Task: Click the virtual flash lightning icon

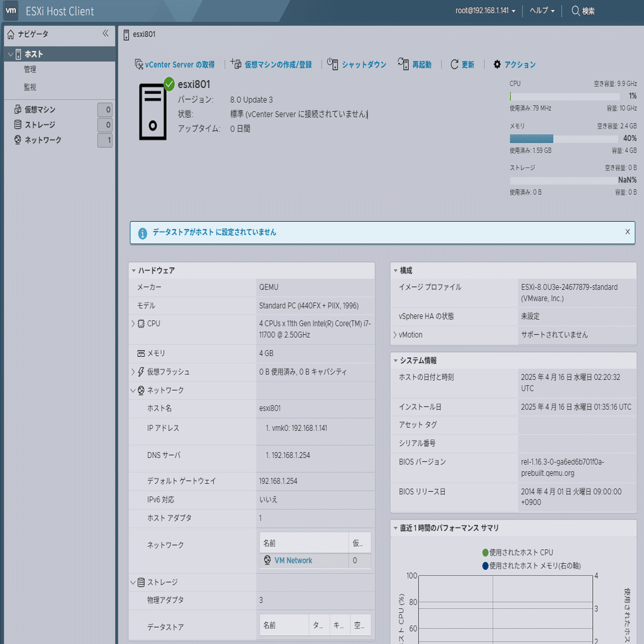Action: click(x=141, y=372)
